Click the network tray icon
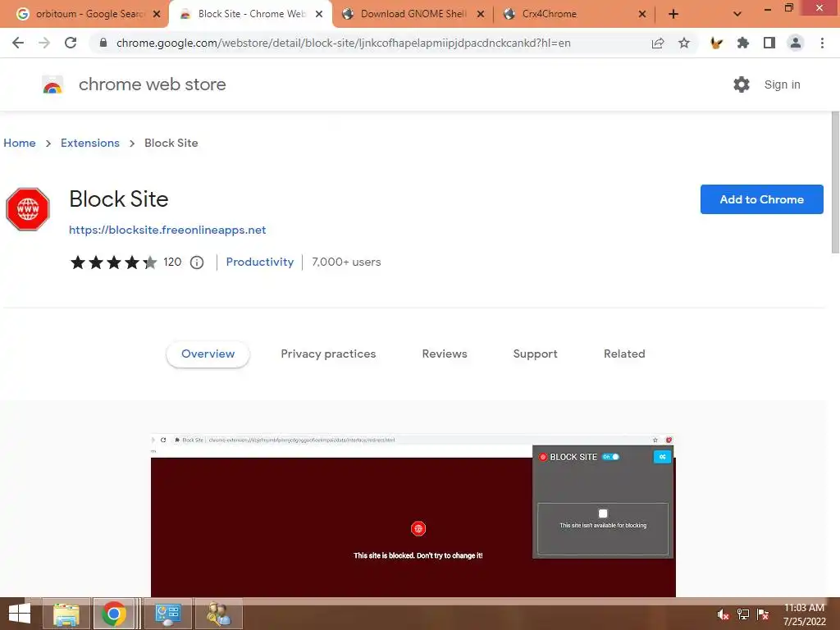The image size is (840, 630). pyautogui.click(x=743, y=614)
